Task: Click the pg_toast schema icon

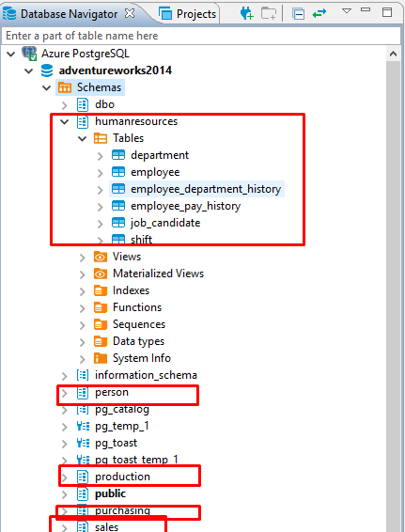Action: click(x=83, y=443)
